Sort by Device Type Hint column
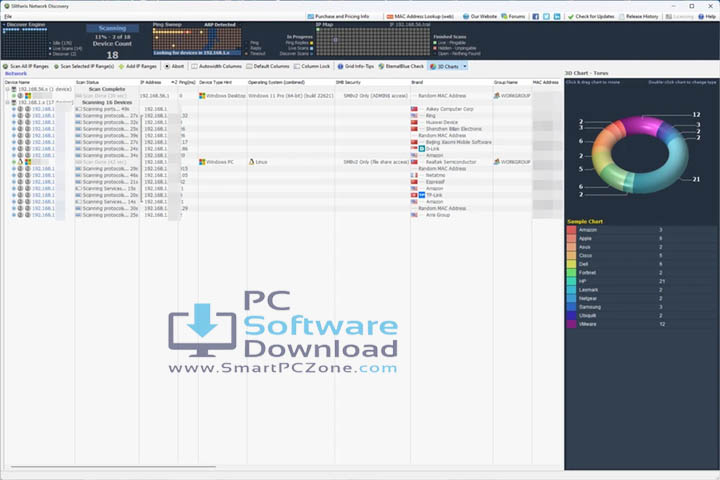Screen dimensions: 720x480 (223, 83)
